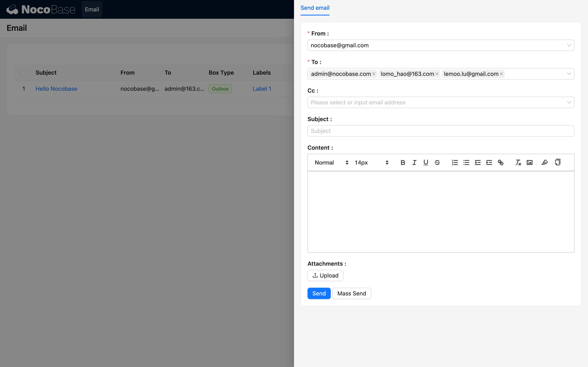Select the Send email tab
Viewport: 588px width, 367px height.
315,8
